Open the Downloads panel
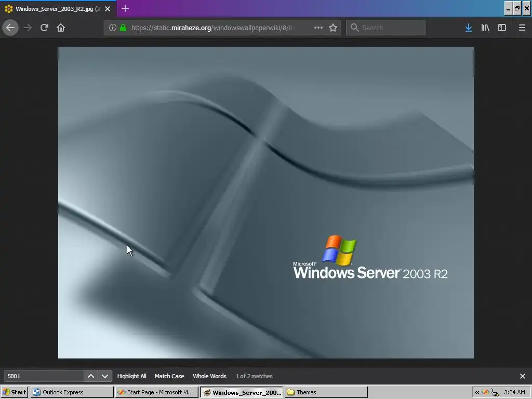 (x=469, y=28)
